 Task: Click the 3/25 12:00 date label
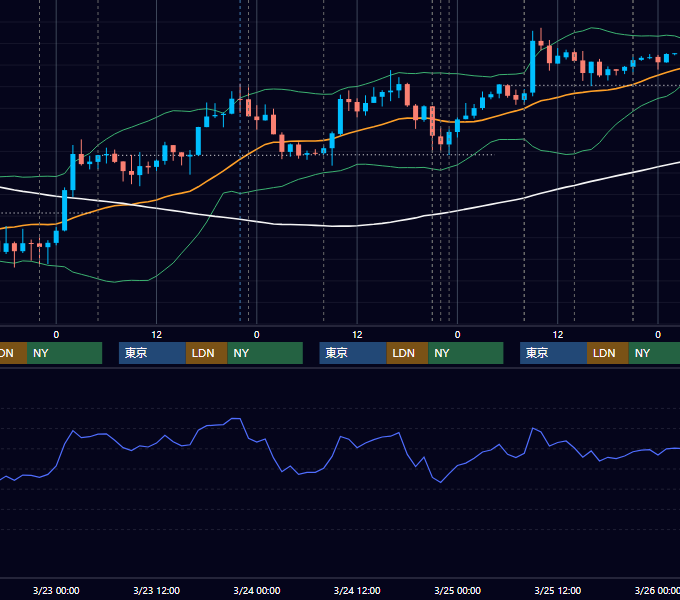(558, 590)
